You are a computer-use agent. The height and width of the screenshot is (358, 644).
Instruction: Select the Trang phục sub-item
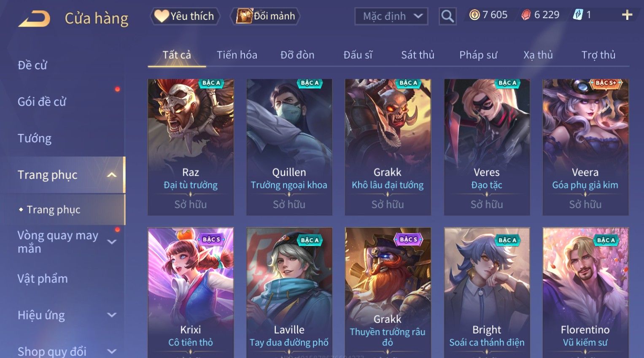coord(53,210)
